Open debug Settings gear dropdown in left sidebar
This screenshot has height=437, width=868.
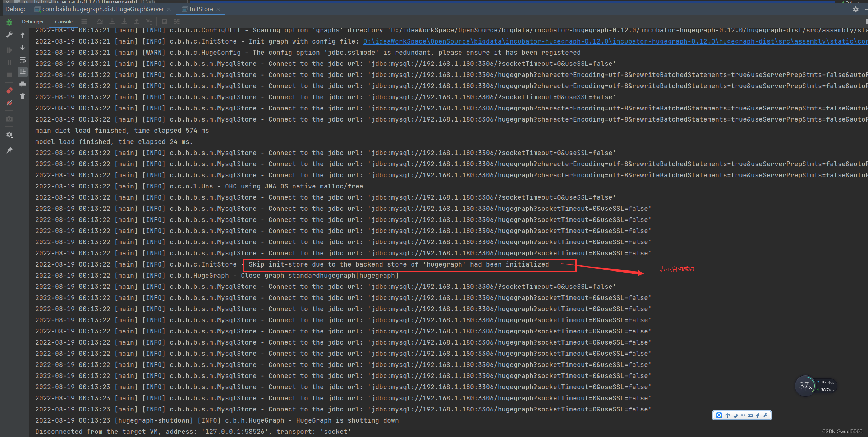point(9,135)
